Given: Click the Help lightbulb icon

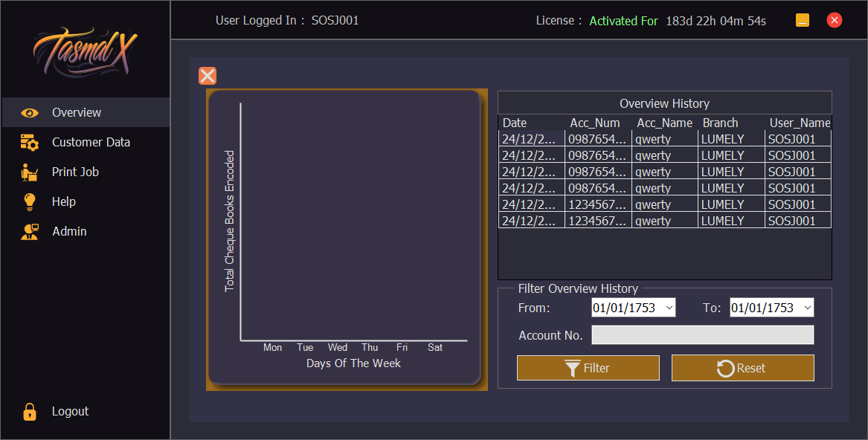Looking at the screenshot, I should point(30,201).
